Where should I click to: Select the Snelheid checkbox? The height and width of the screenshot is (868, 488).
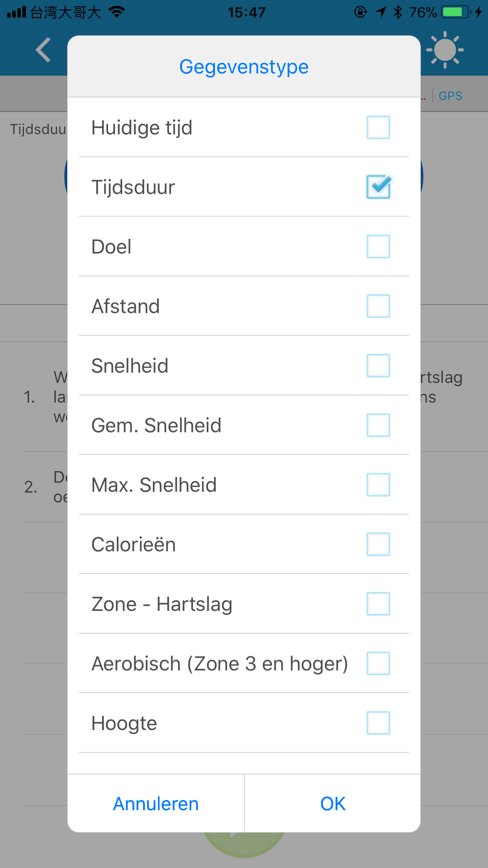click(378, 366)
